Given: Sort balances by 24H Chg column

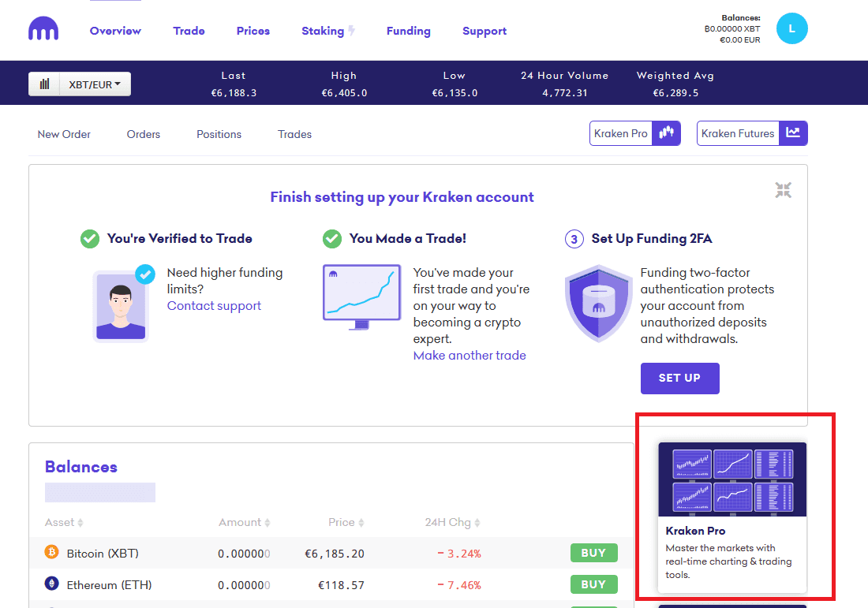Looking at the screenshot, I should (x=452, y=523).
